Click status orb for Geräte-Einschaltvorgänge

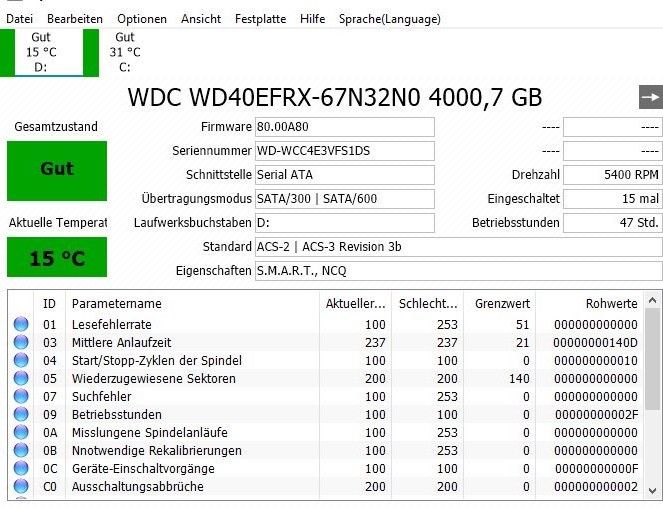pyautogui.click(x=21, y=468)
